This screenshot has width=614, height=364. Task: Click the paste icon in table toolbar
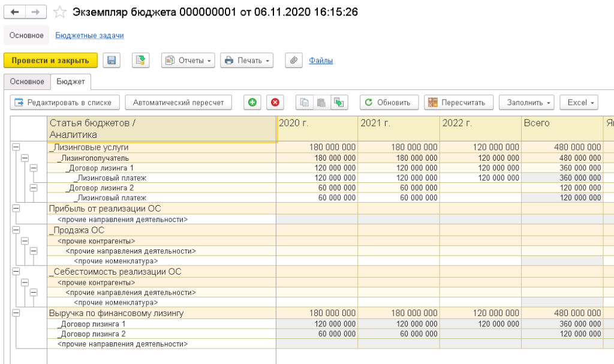point(321,103)
